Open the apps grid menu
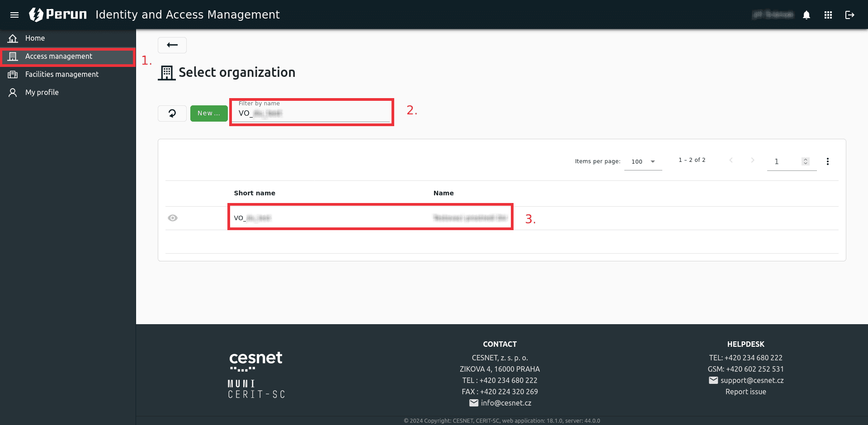This screenshot has width=868, height=425. (x=828, y=15)
